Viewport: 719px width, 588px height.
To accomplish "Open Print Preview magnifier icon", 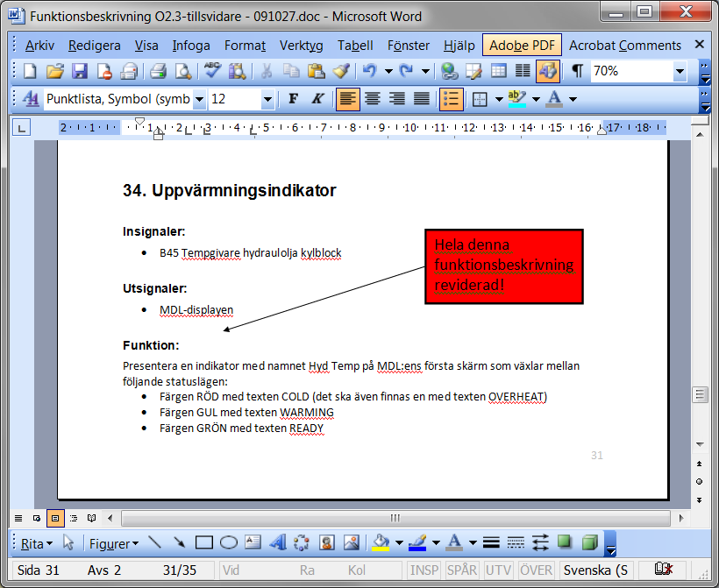I will point(183,72).
